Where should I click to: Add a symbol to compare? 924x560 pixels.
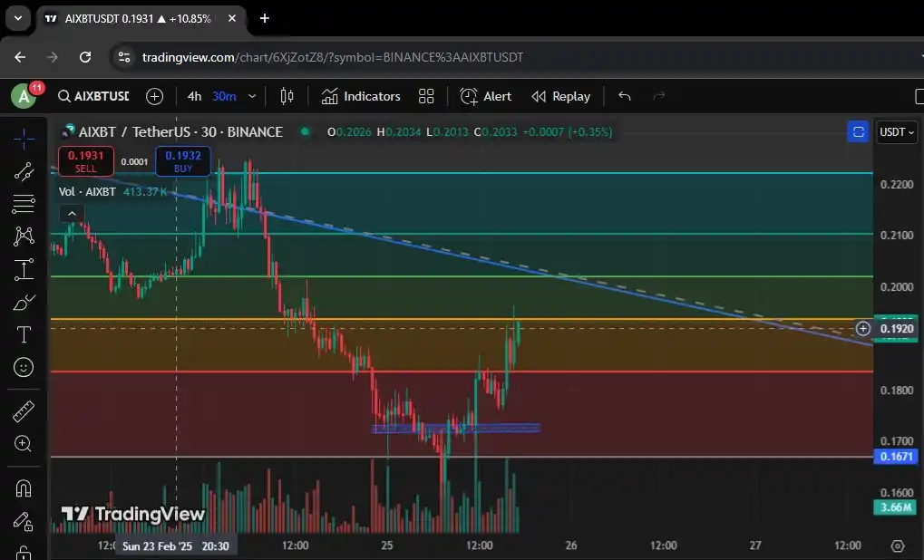pyautogui.click(x=154, y=96)
